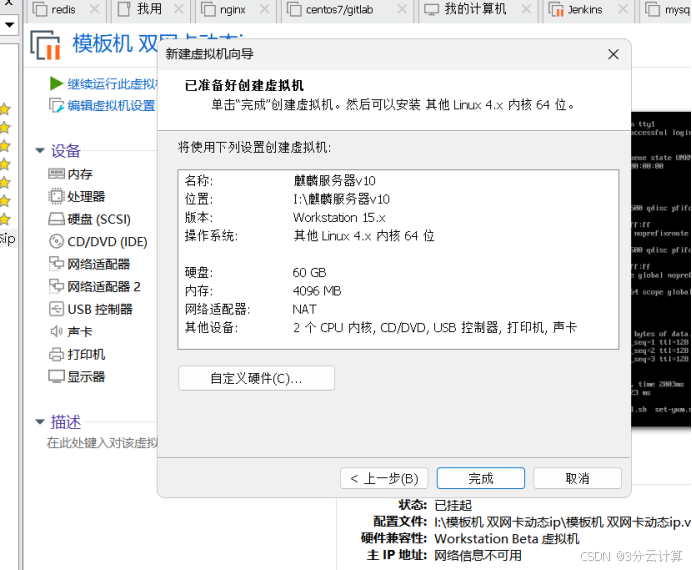Select the 网络适配器 2 device row
This screenshot has height=570, width=692.
[x=94, y=286]
